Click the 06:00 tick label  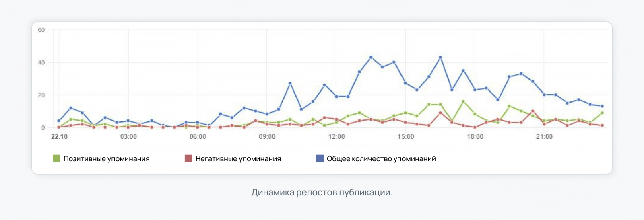(198, 137)
